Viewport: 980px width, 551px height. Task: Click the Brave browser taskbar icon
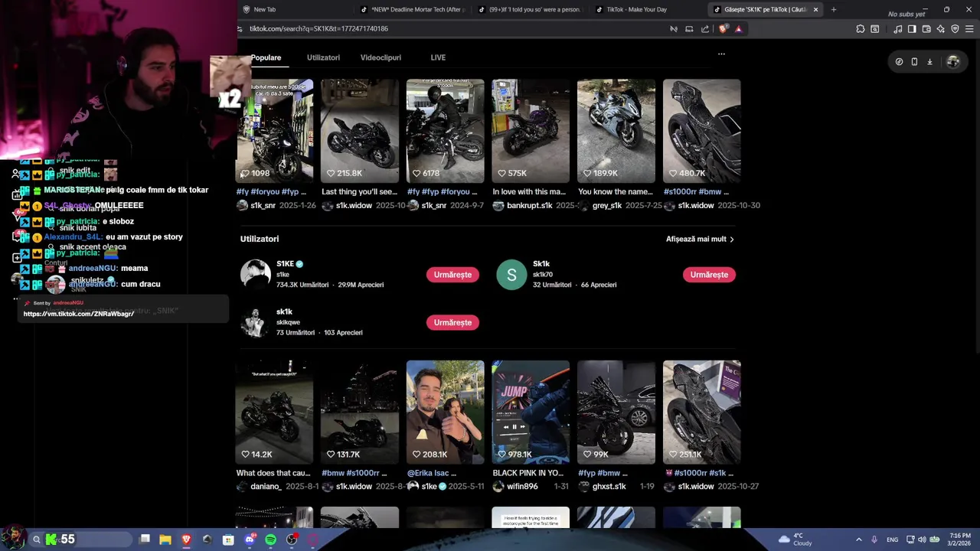pyautogui.click(x=186, y=540)
